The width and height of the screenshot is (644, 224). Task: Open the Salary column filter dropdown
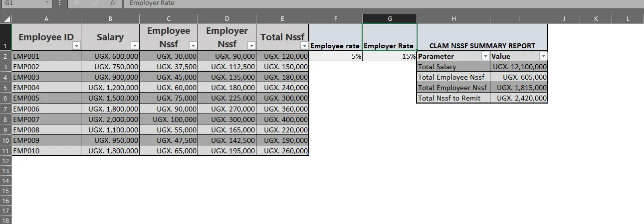point(134,45)
